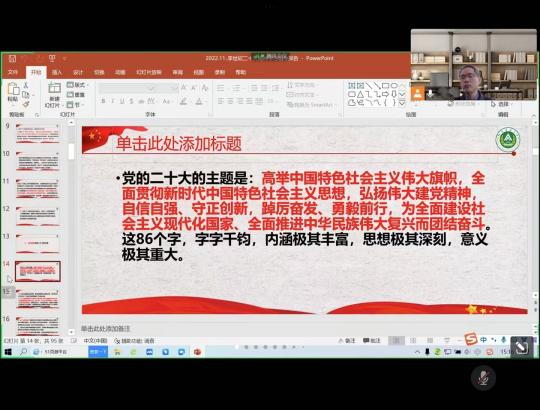This screenshot has width=540, height=410.
Task: Select the left brace shape
Action: pos(385,102)
